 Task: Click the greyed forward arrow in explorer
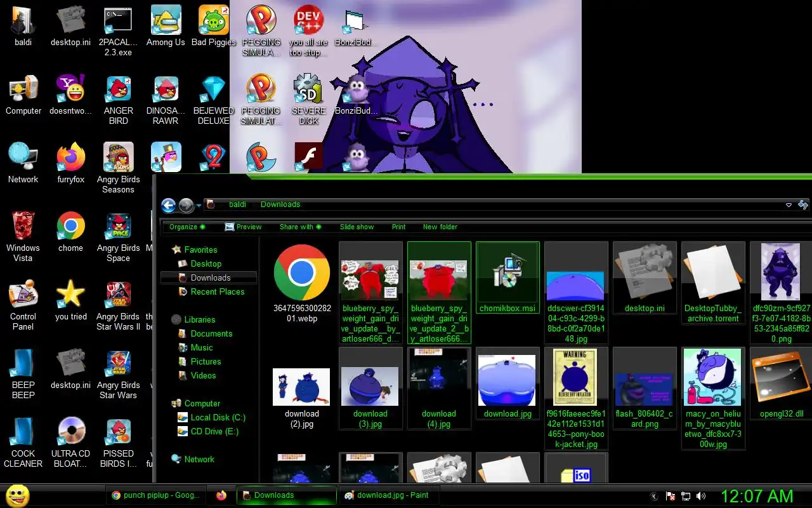pos(186,205)
